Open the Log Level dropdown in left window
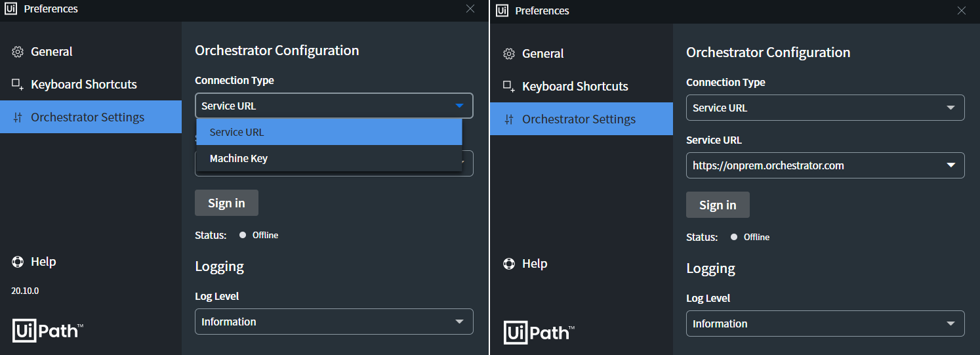The height and width of the screenshot is (355, 980). (334, 322)
